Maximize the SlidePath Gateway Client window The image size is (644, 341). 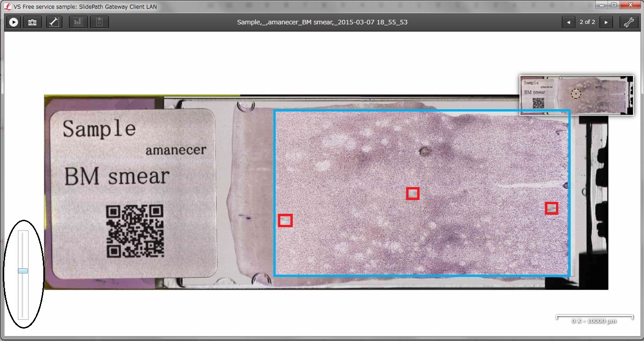(x=614, y=5)
